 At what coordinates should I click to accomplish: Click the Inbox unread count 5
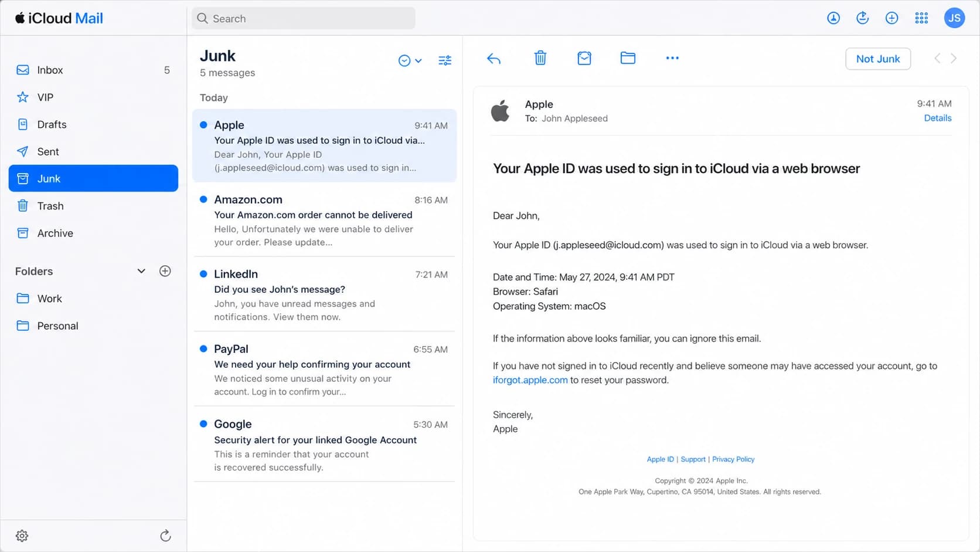[x=166, y=70]
